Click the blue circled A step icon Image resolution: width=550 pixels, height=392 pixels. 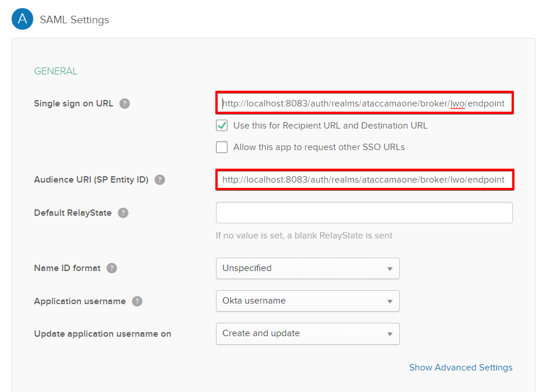pos(23,19)
